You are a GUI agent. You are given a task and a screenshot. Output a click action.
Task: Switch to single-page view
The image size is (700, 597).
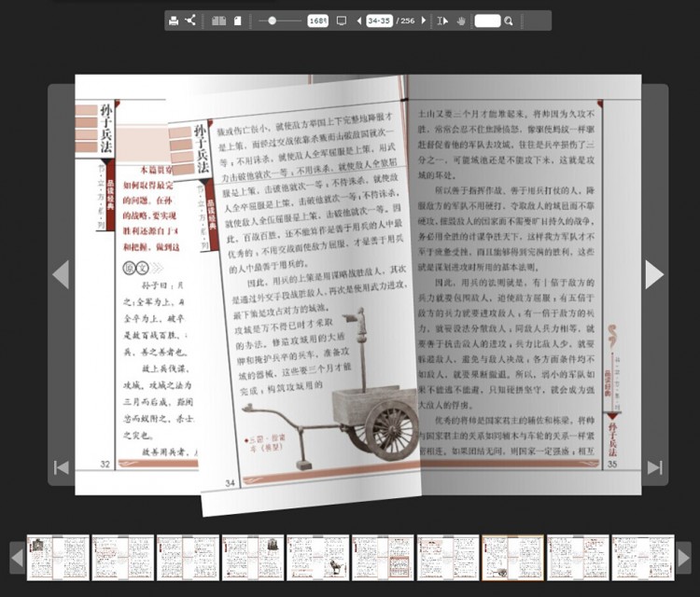tap(237, 21)
